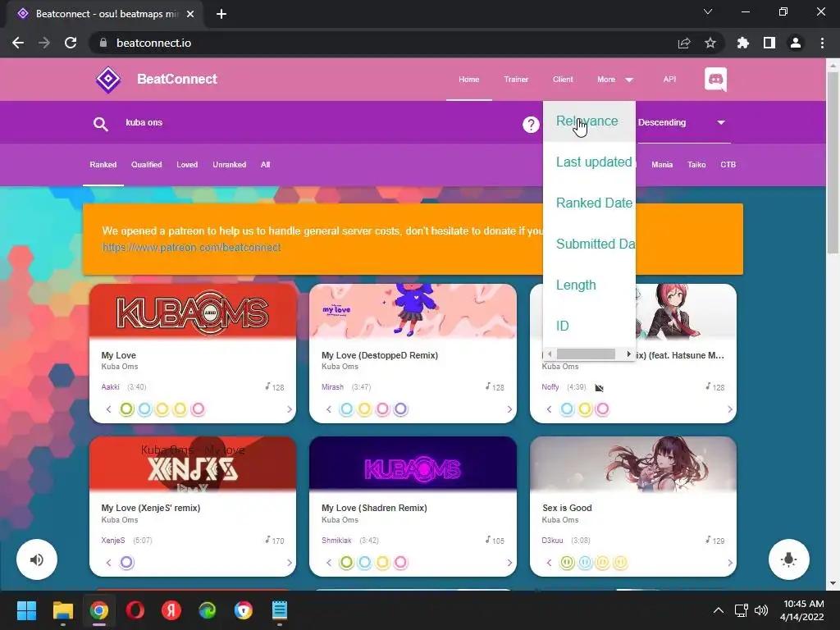Open Opera browser from taskbar
Screen dimensions: 840x630
(x=135, y=610)
